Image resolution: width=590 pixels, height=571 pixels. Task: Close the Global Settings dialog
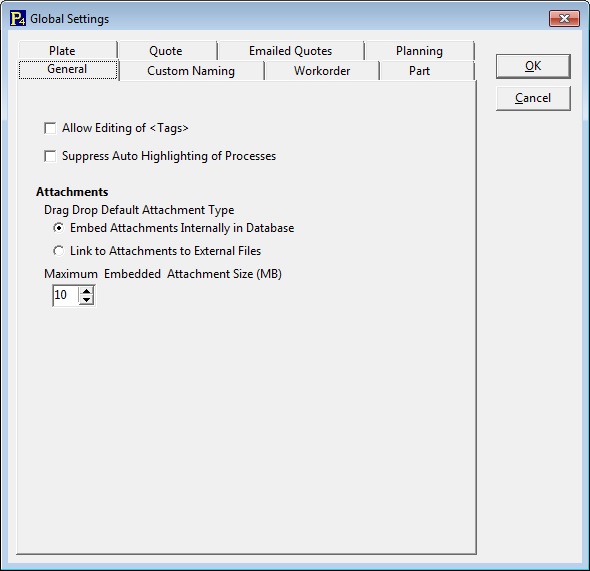564,18
